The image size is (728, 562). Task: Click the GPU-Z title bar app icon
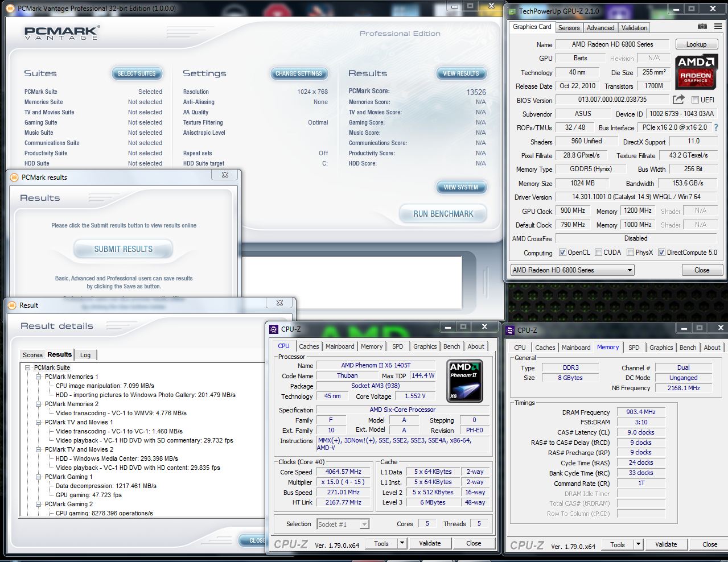point(512,11)
